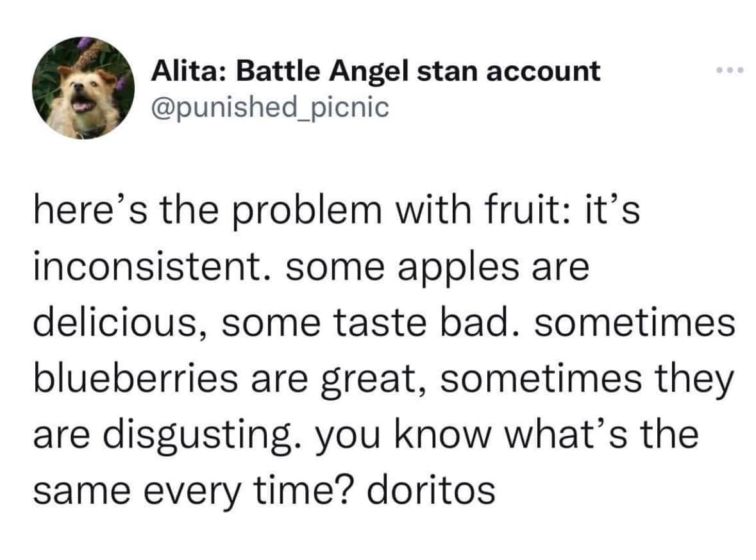Open the Alita: Battle Angel stan account profile
Image resolution: width=756 pixels, height=560 pixels.
pos(376,71)
